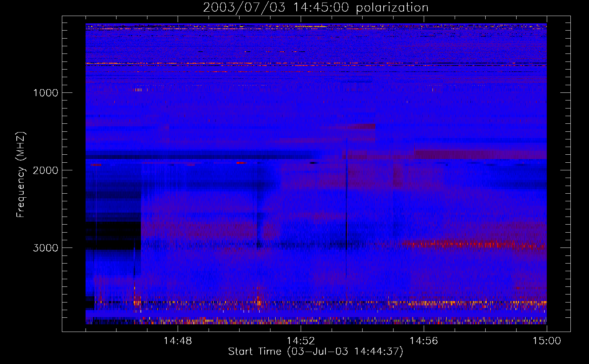Click the 15:00 time axis label
The image size is (589, 364).
547,341
